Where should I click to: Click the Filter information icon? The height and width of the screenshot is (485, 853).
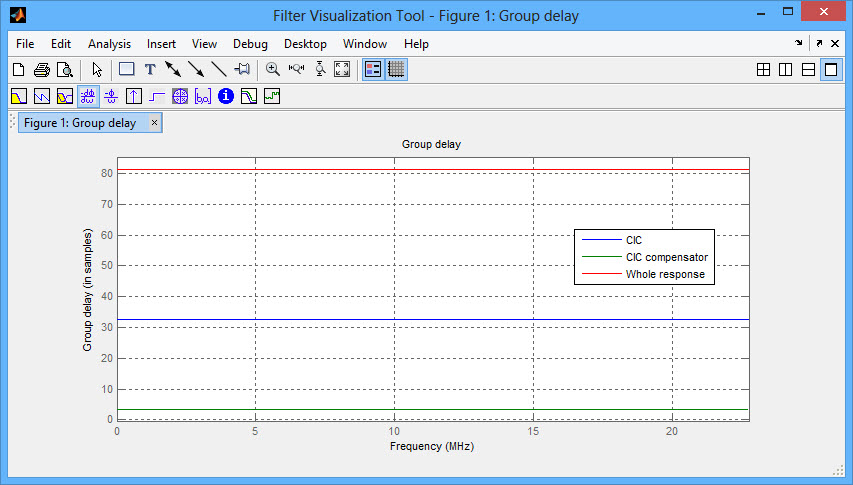click(226, 97)
